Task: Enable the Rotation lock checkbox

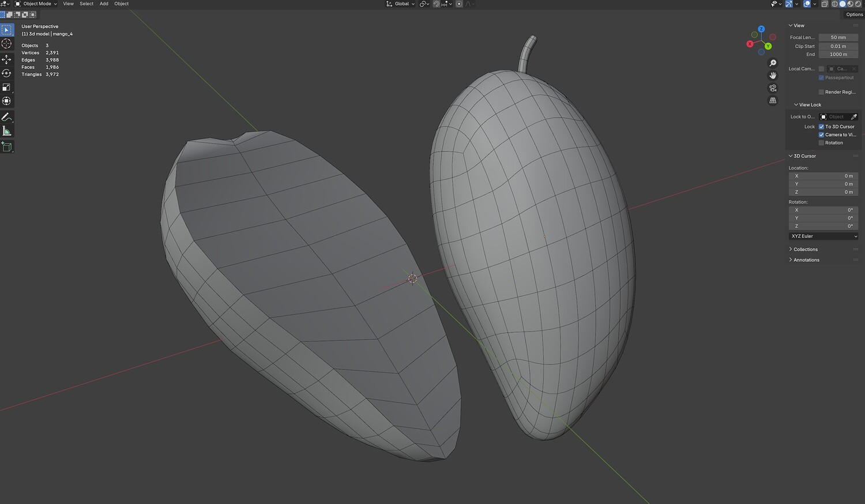Action: click(821, 143)
